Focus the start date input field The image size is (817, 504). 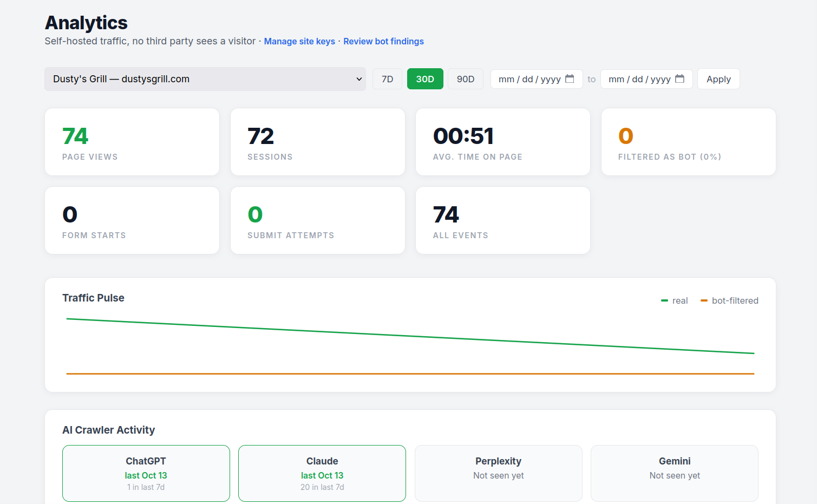tap(537, 79)
